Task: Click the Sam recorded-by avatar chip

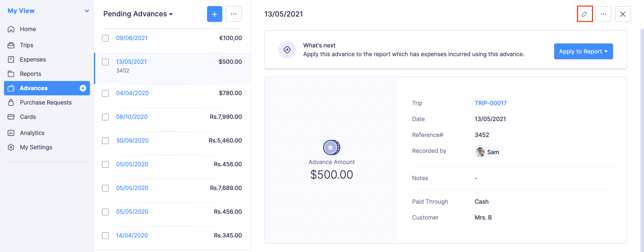Action: [489, 152]
